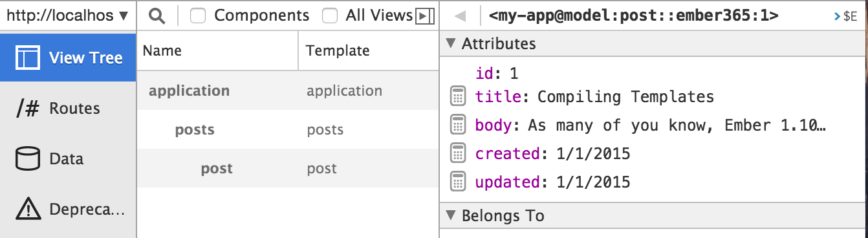This screenshot has height=238, width=868.
Task: Send object to console via $E
Action: tap(846, 16)
